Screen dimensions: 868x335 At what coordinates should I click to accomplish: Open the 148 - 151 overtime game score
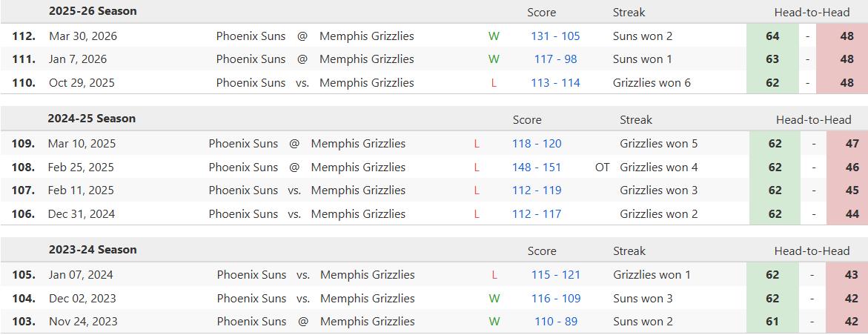pos(537,167)
